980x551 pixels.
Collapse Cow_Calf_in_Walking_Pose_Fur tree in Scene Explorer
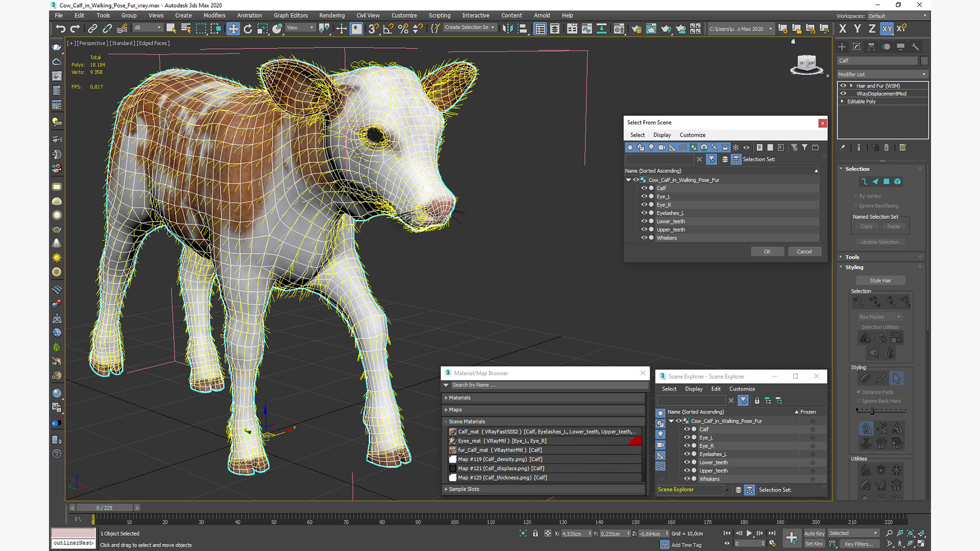coord(671,421)
